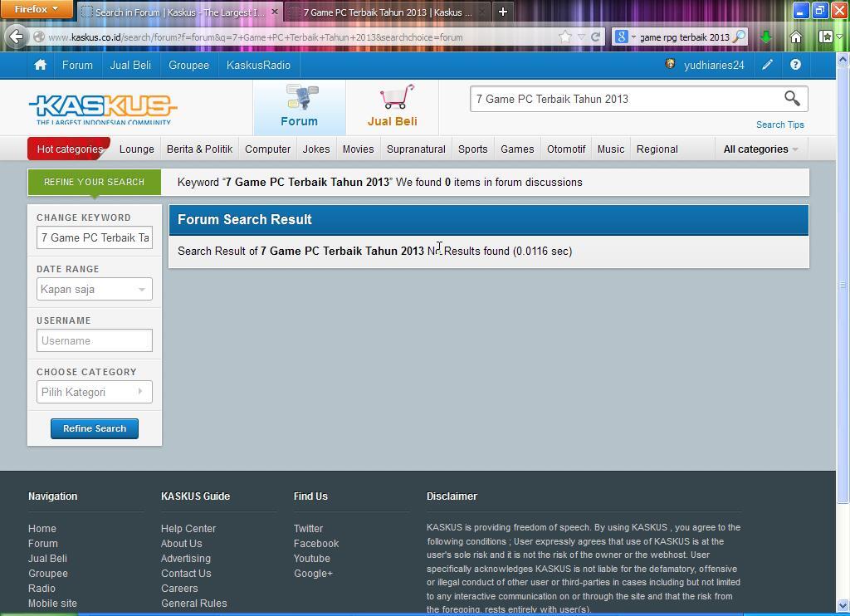Click the magnifier search icon in Kaskus search
The image size is (850, 616).
pyautogui.click(x=792, y=98)
